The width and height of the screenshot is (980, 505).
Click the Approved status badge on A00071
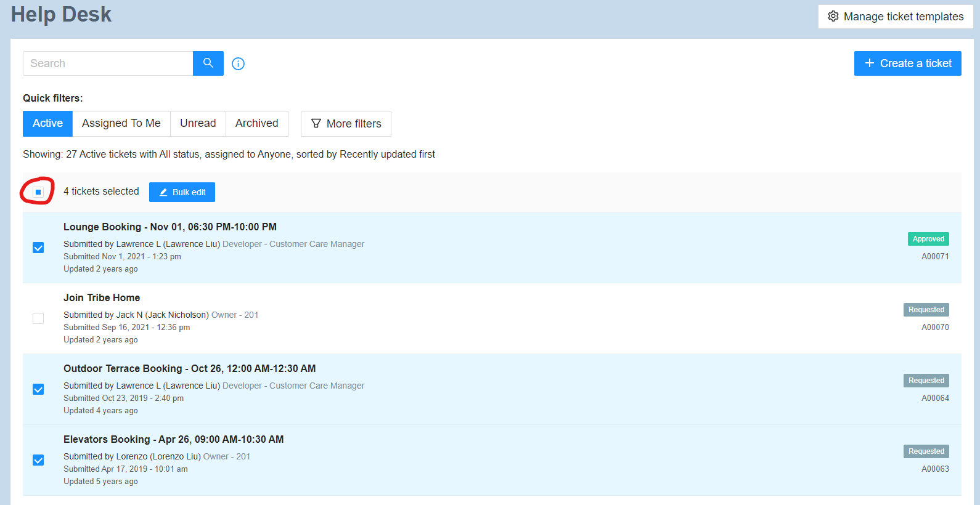(x=928, y=239)
